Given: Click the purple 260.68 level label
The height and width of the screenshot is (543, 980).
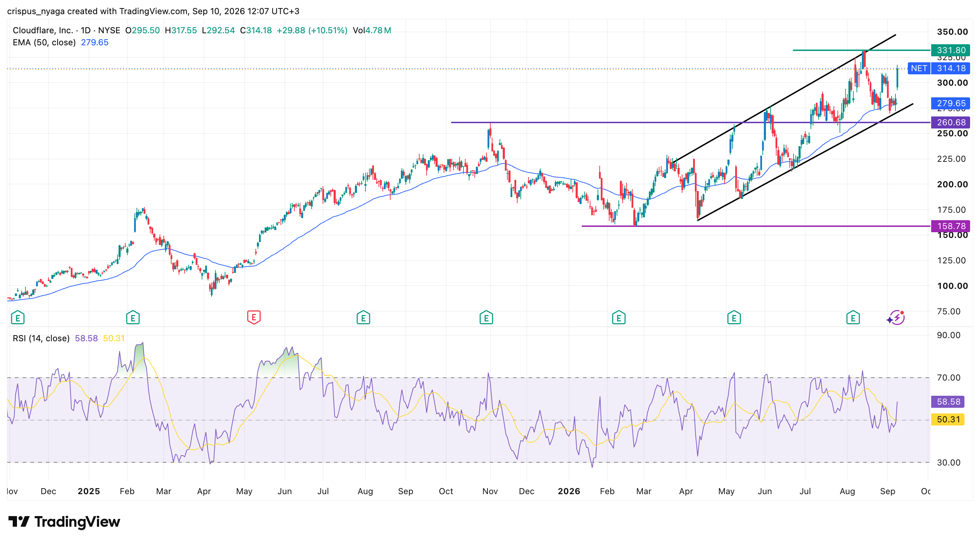Looking at the screenshot, I should point(950,122).
